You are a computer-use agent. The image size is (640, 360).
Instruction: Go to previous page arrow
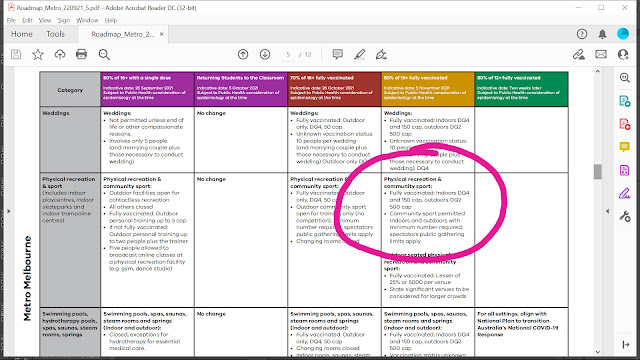pos(243,54)
